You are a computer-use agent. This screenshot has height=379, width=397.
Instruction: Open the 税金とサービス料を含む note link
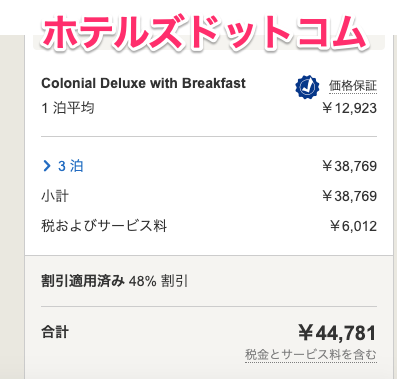pos(311,354)
